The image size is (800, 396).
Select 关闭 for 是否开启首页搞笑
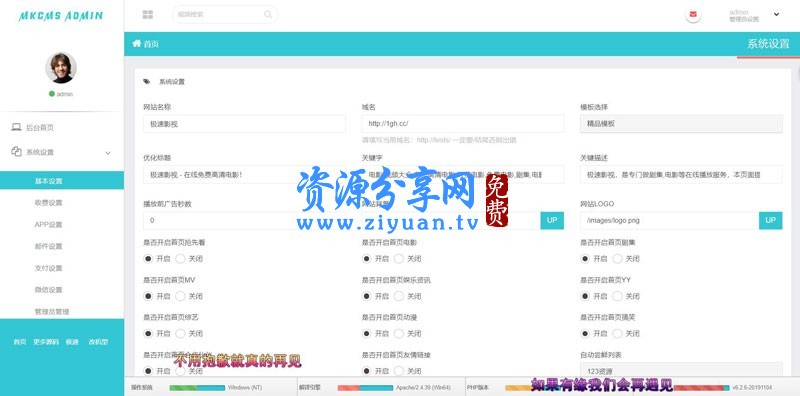[617, 333]
